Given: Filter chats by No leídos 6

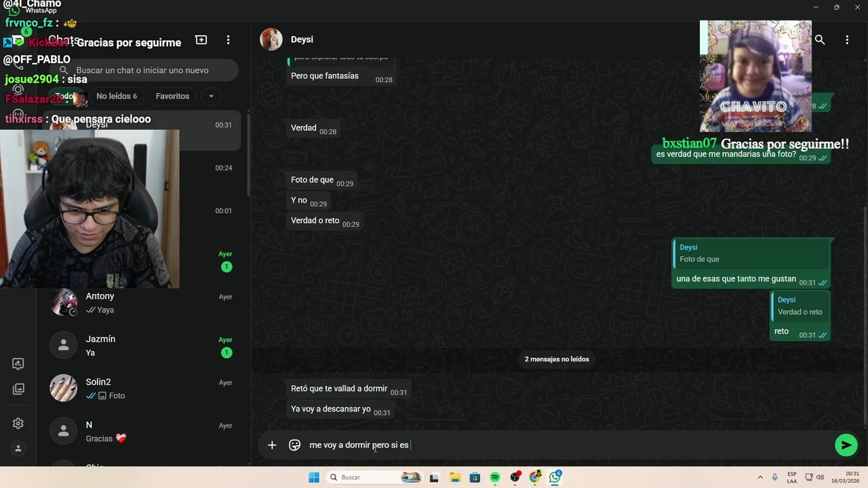Looking at the screenshot, I should point(117,96).
